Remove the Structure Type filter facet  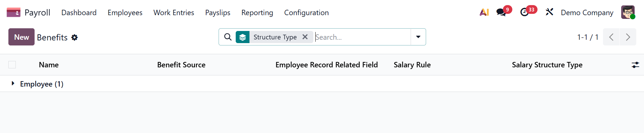tap(305, 37)
